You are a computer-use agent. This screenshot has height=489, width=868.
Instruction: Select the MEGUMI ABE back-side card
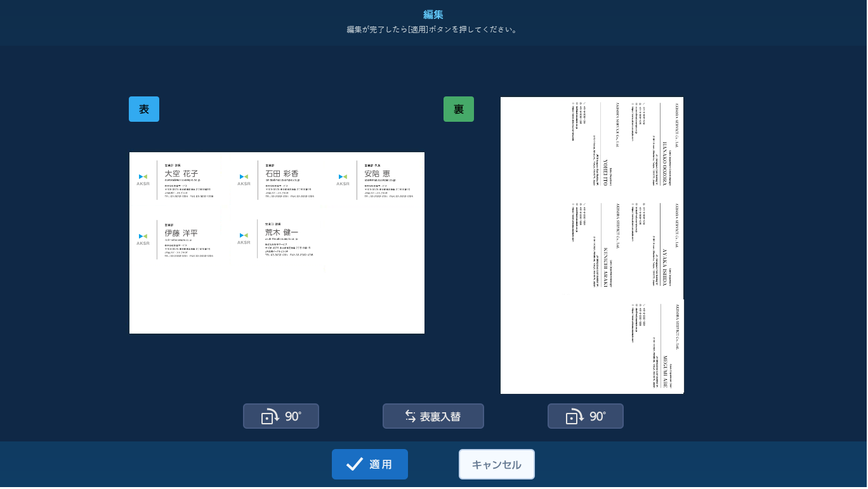pos(657,347)
